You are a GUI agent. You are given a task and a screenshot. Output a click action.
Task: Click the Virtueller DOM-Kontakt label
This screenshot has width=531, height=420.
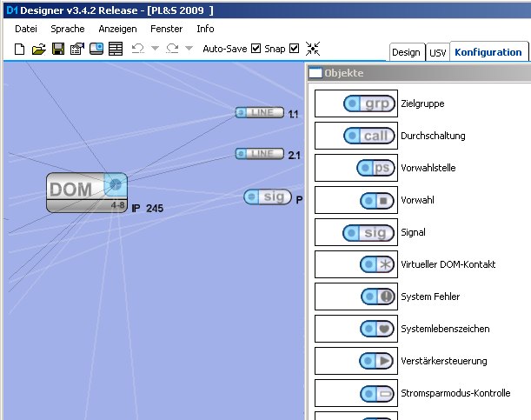click(x=448, y=264)
